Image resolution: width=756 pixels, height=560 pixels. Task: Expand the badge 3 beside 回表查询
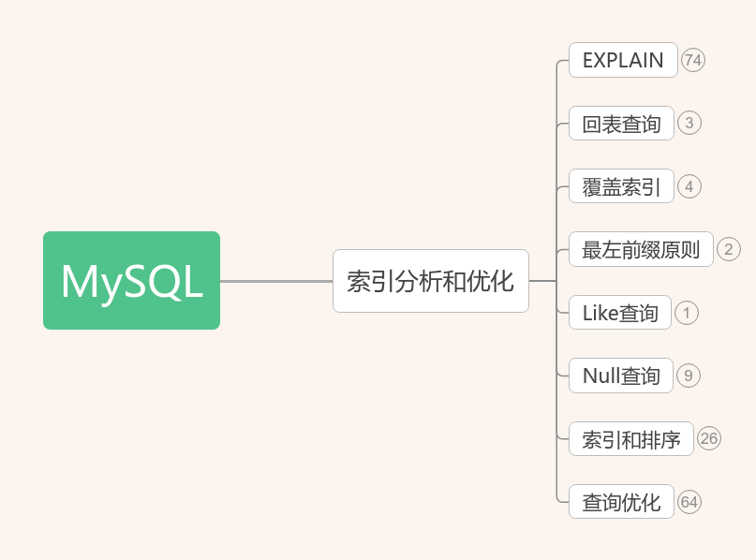(689, 124)
